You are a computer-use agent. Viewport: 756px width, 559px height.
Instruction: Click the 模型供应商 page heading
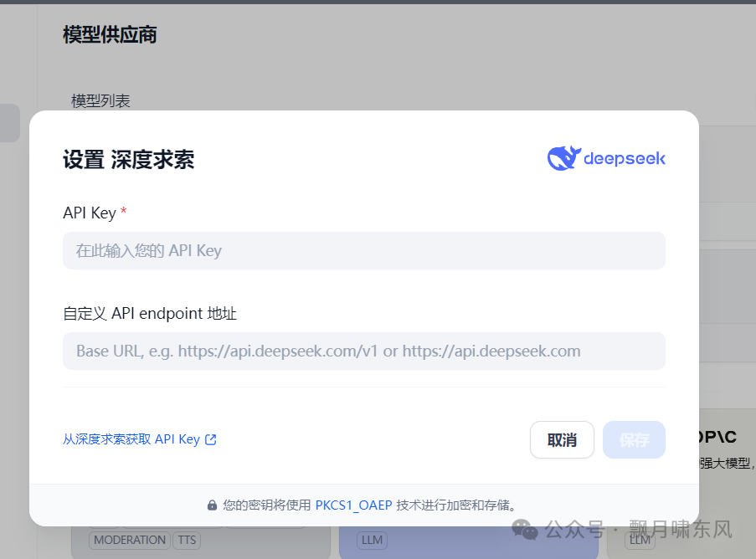pos(110,34)
